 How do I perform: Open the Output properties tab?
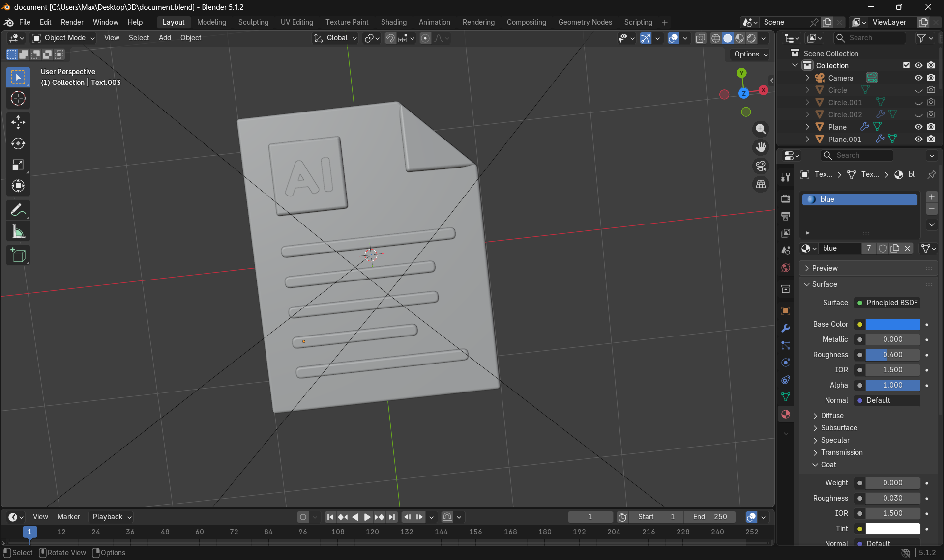[786, 216]
